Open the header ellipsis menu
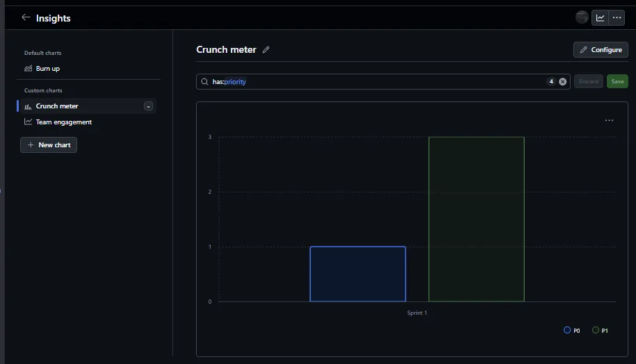636x364 pixels. 617,18
